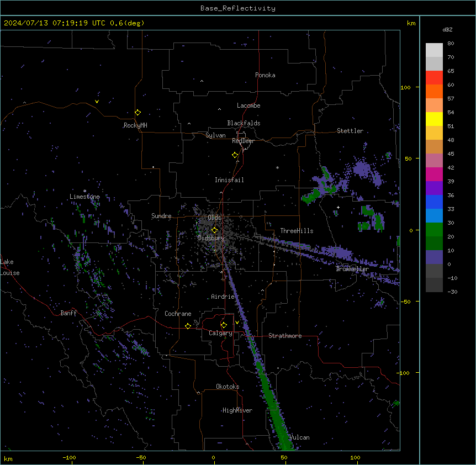Click the Lacombe city label
Viewport: 476px width, 465px height.
(x=248, y=105)
